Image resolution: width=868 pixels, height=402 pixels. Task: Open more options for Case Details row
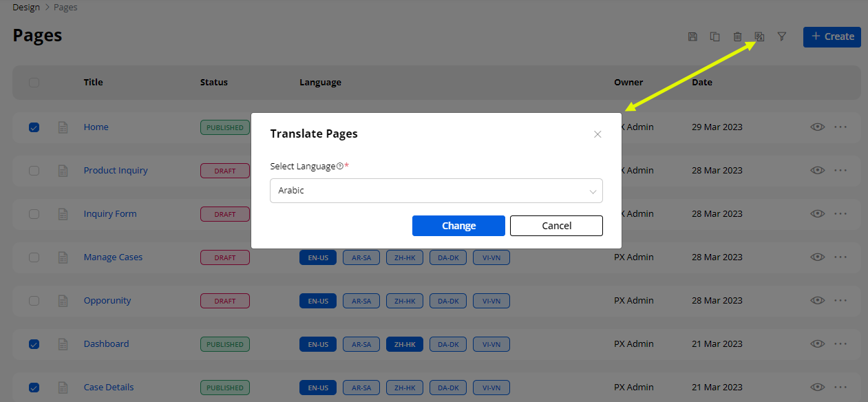(840, 388)
